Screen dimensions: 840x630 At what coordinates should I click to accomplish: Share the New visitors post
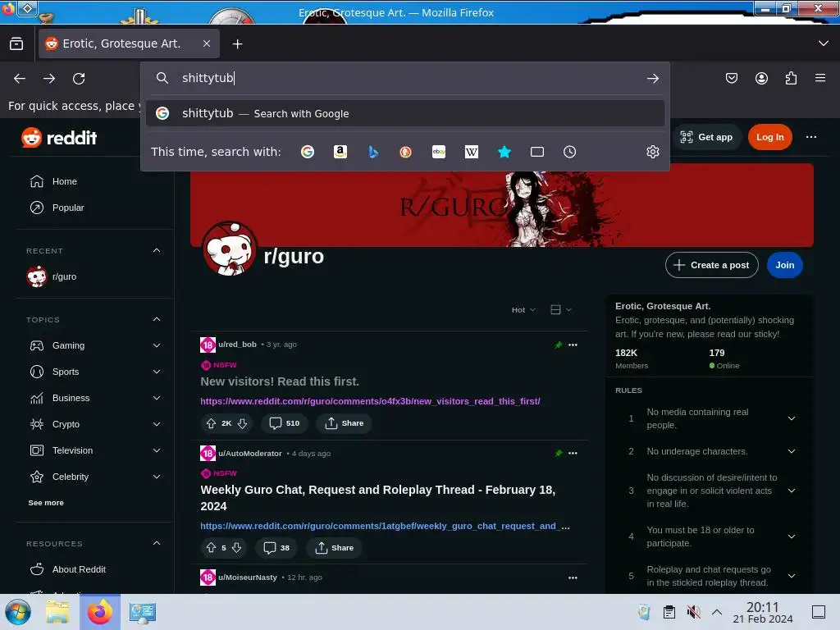click(344, 423)
